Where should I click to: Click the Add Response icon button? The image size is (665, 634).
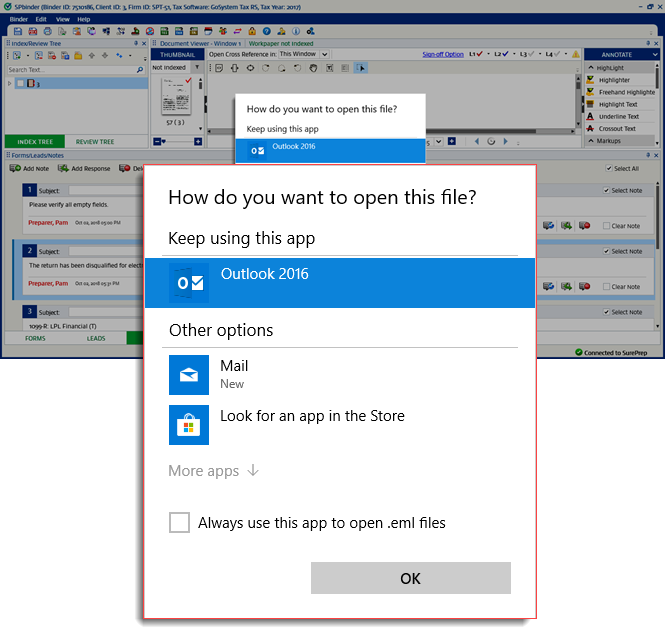[84, 168]
